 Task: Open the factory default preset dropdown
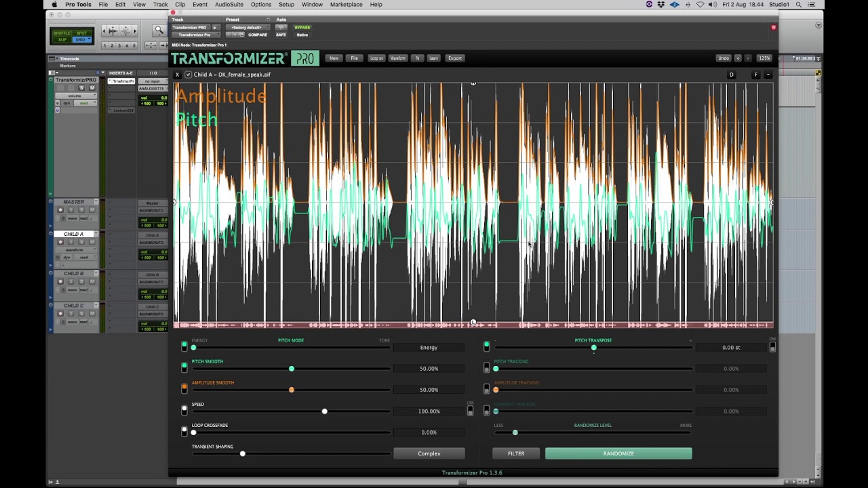pyautogui.click(x=248, y=28)
